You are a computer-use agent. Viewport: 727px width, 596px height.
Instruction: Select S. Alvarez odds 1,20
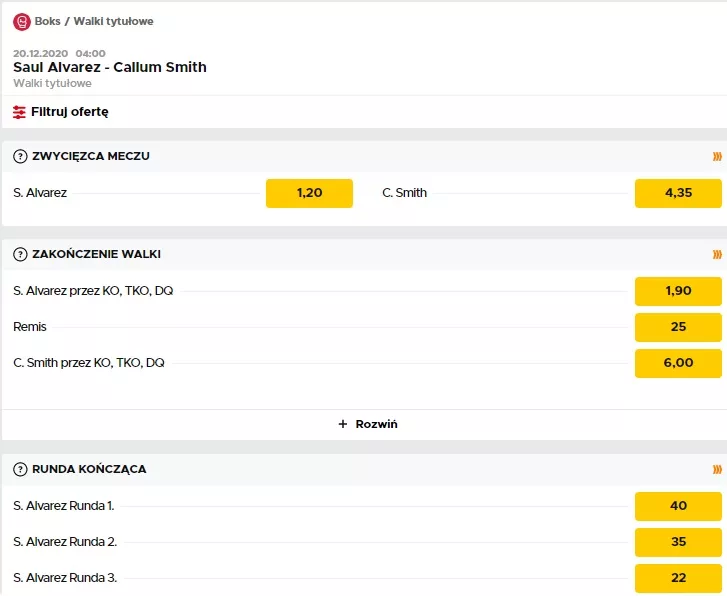pyautogui.click(x=309, y=193)
